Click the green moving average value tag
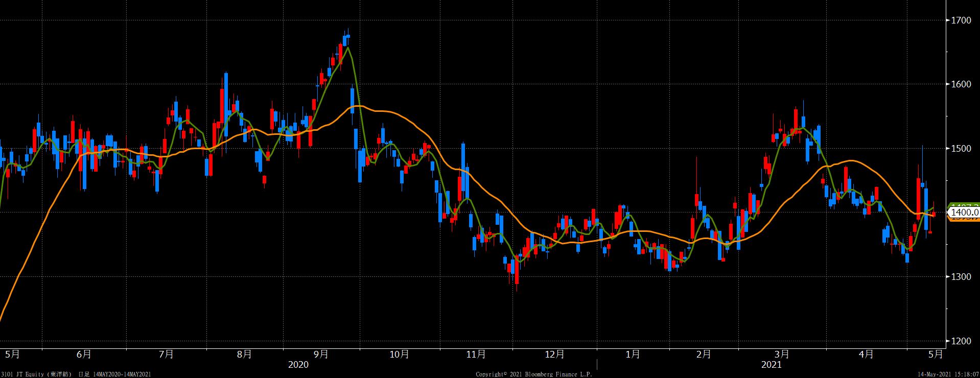This screenshot has height=378, width=980. [x=965, y=205]
